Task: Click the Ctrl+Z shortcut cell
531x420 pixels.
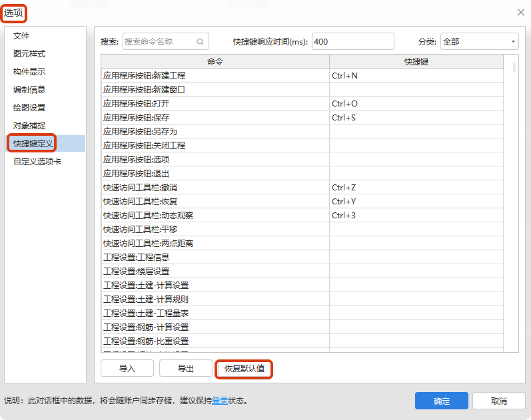Action: tap(416, 188)
